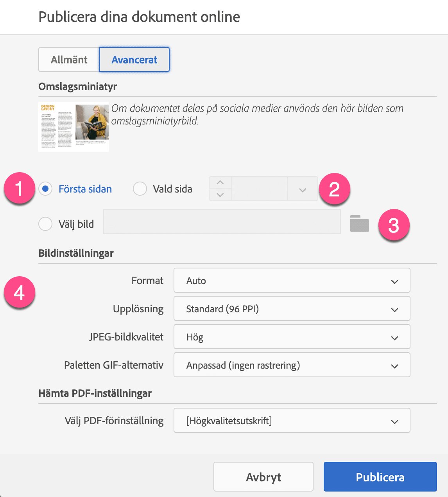448x497 pixels.
Task: Enable the Välj bild radio option
Action: [x=46, y=224]
